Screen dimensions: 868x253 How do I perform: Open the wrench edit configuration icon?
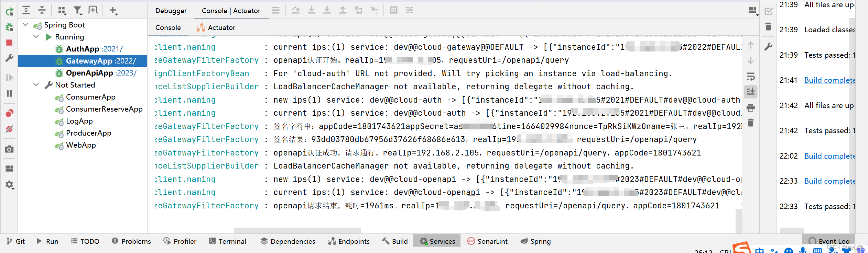[9, 58]
